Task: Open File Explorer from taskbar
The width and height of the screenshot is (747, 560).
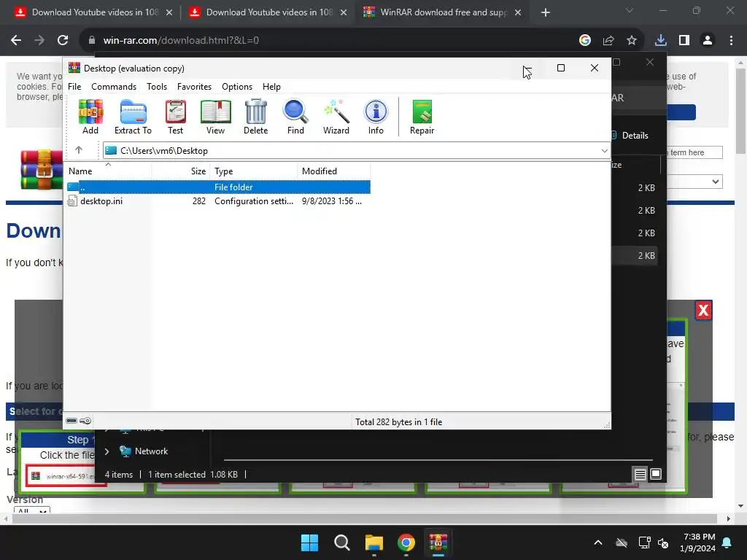Action: pos(374,542)
